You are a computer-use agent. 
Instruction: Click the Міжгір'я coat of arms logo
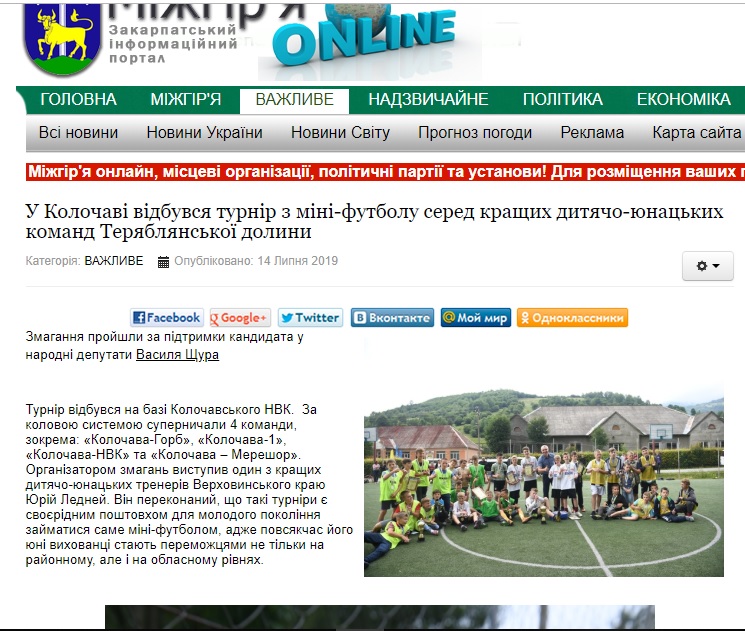pos(62,38)
